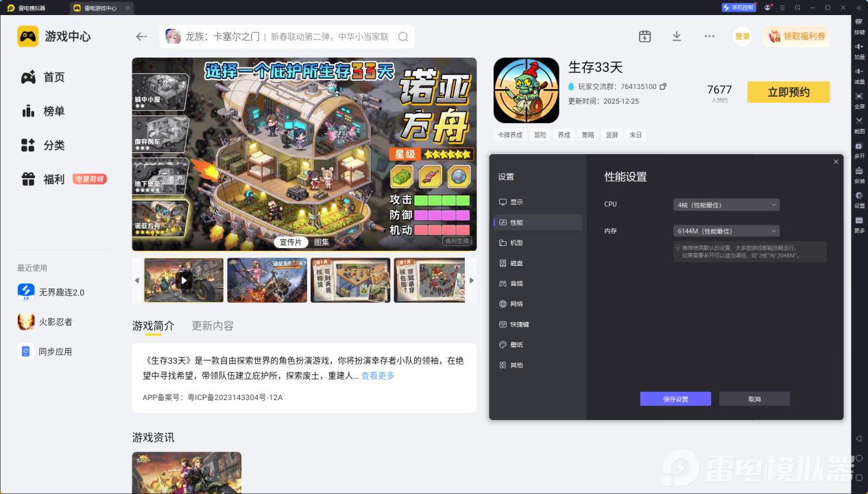The image size is (868, 494).
Task: Click the 生存33天 game icon
Action: [x=527, y=90]
